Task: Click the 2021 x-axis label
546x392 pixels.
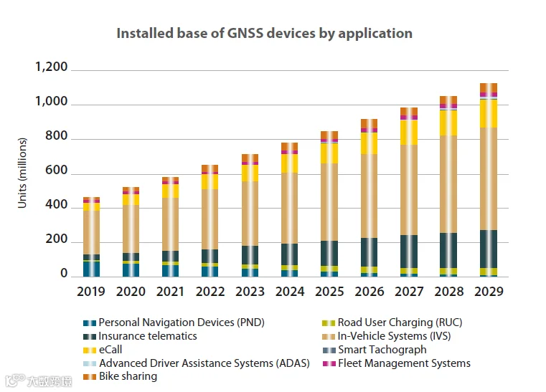Action: tap(170, 292)
